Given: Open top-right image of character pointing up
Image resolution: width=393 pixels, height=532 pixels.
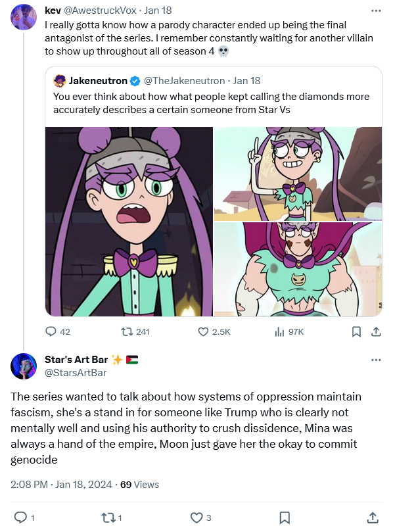Looking at the screenshot, I should (x=298, y=174).
